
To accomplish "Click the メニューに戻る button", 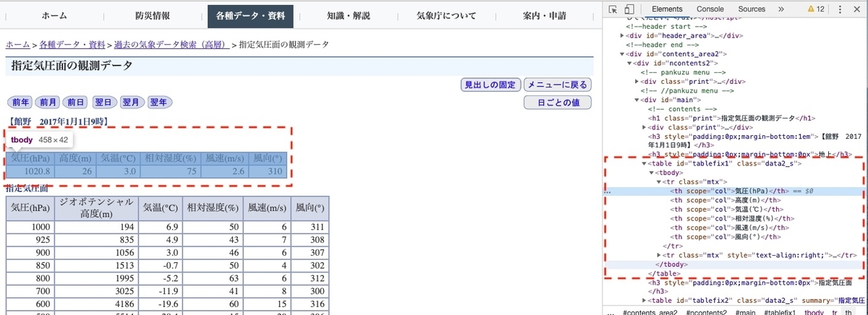I will [558, 85].
